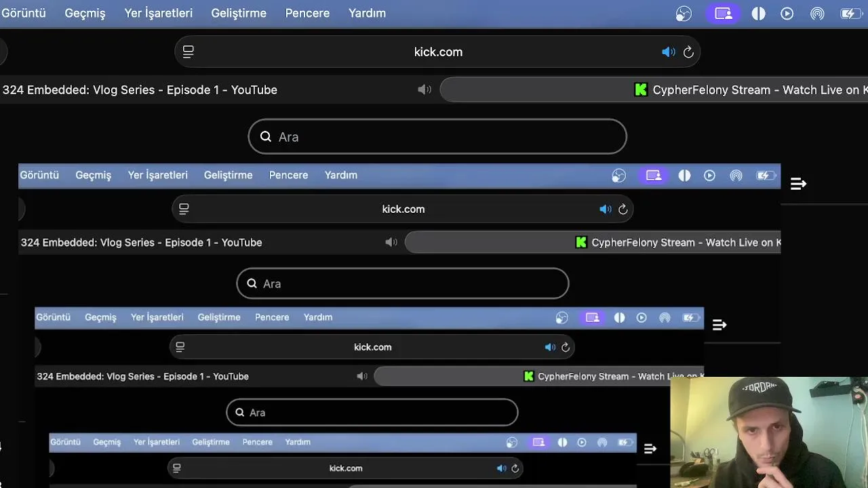The width and height of the screenshot is (868, 488).
Task: Click reload icon in innermost kick.com address bar
Action: click(x=515, y=468)
